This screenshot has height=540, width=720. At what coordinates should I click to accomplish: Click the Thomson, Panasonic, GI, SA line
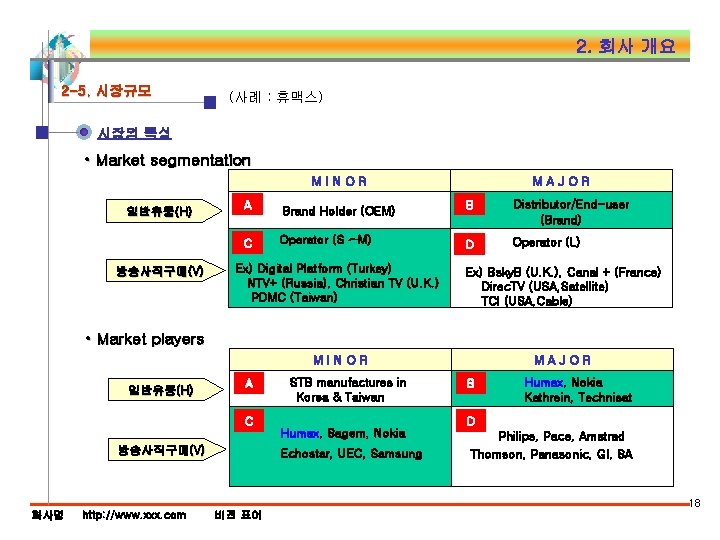click(551, 454)
